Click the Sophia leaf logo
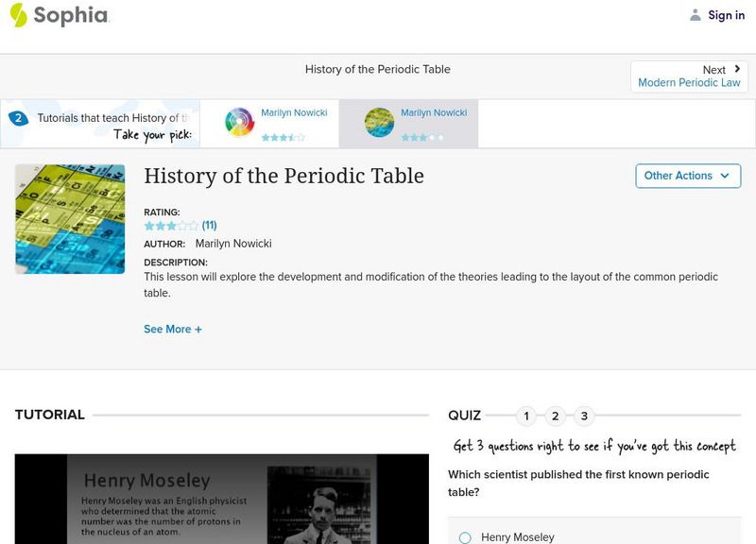 tap(17, 15)
